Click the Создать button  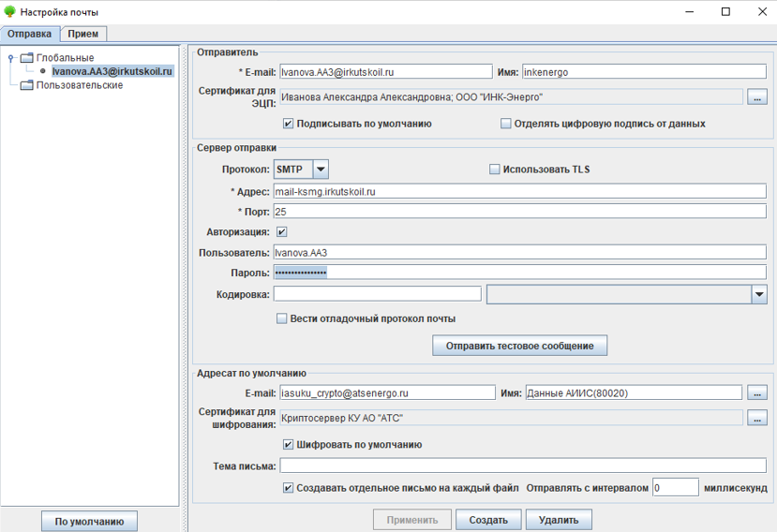[488, 520]
